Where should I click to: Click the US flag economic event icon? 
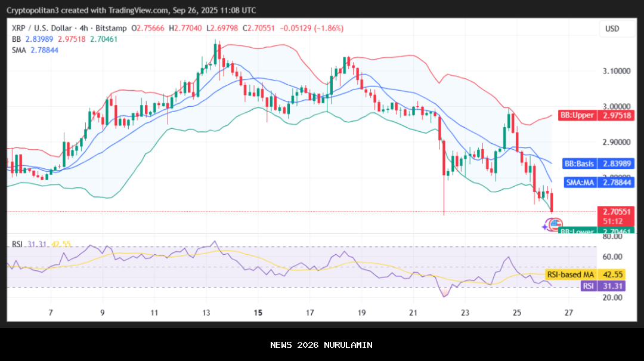coord(555,224)
